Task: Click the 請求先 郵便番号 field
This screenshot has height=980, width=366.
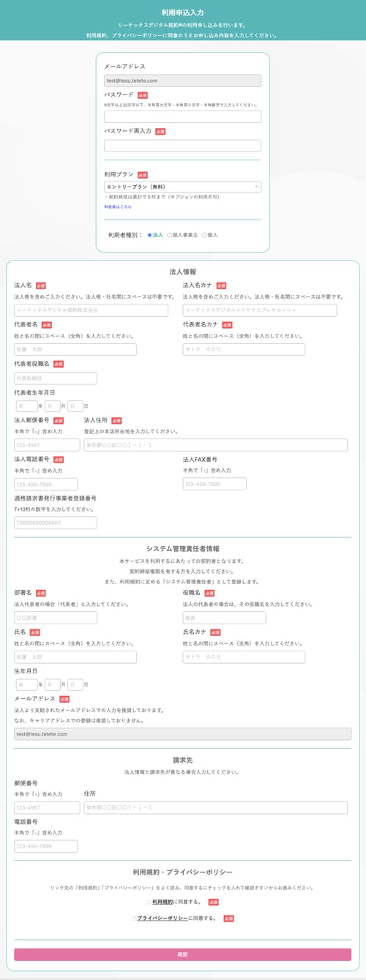Action: coord(47,808)
